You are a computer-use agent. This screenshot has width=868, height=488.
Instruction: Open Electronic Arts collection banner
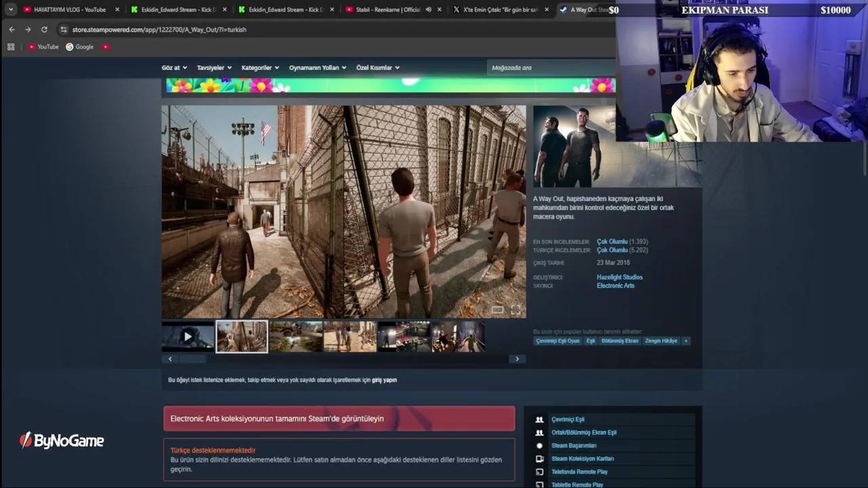(x=339, y=419)
